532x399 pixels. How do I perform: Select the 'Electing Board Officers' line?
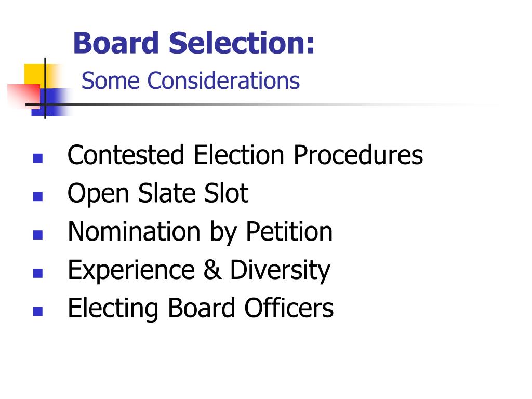(201, 309)
